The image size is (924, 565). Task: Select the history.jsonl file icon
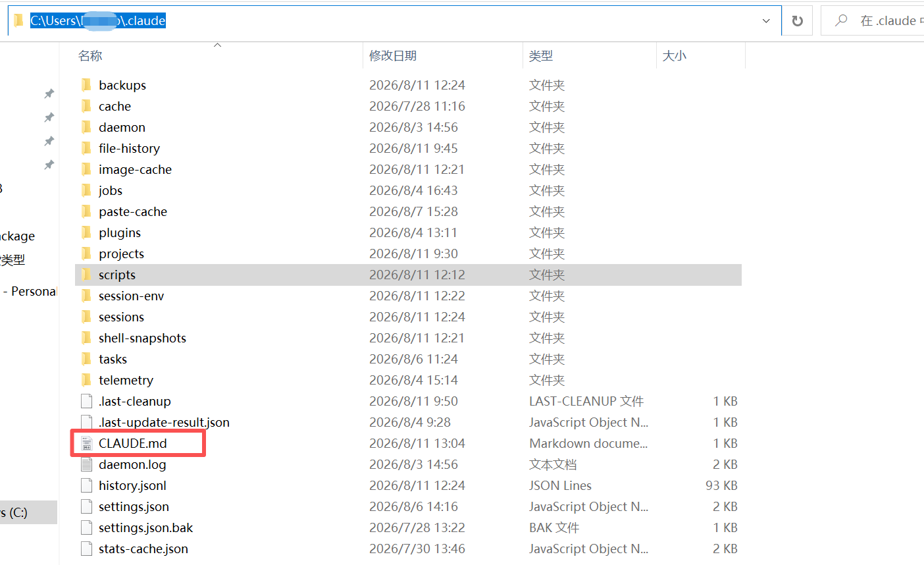tap(86, 485)
